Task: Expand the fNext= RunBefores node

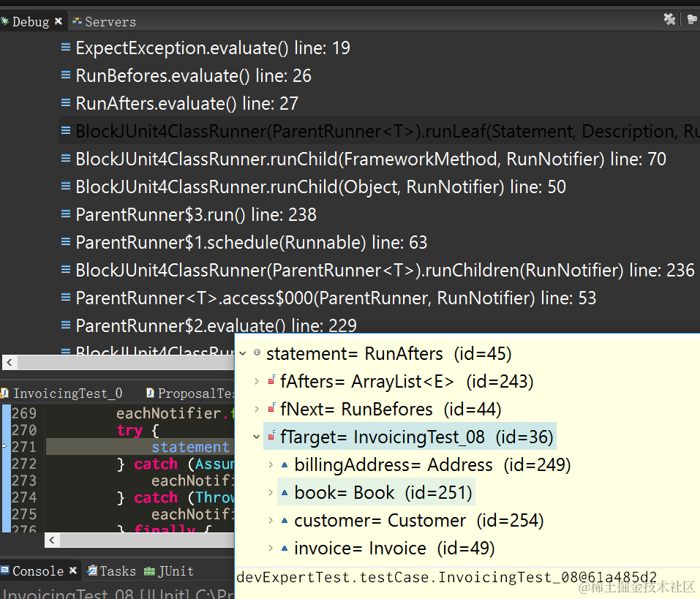Action: [257, 409]
